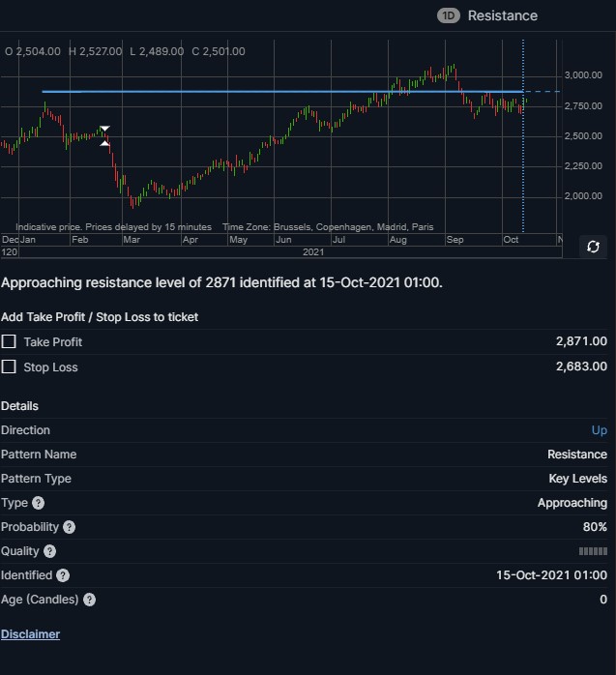Image resolution: width=616 pixels, height=675 pixels.
Task: Click the chart refresh icon
Action: point(593,247)
